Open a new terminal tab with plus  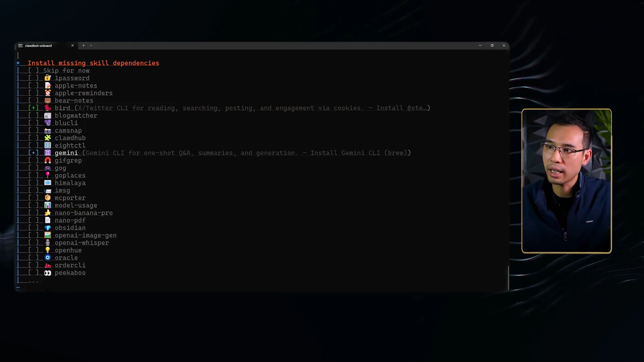(84, 46)
